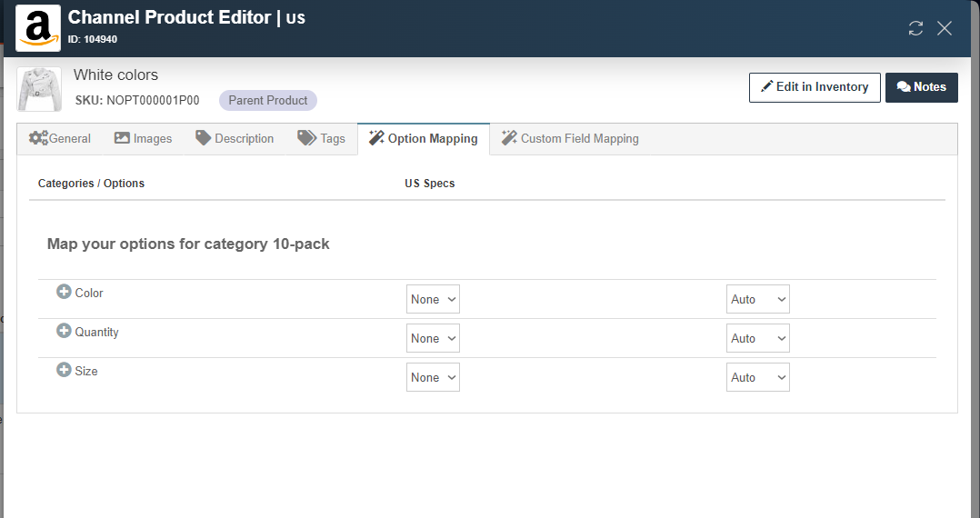Close the Channel Product Editor dialog
980x518 pixels.
coord(945,28)
